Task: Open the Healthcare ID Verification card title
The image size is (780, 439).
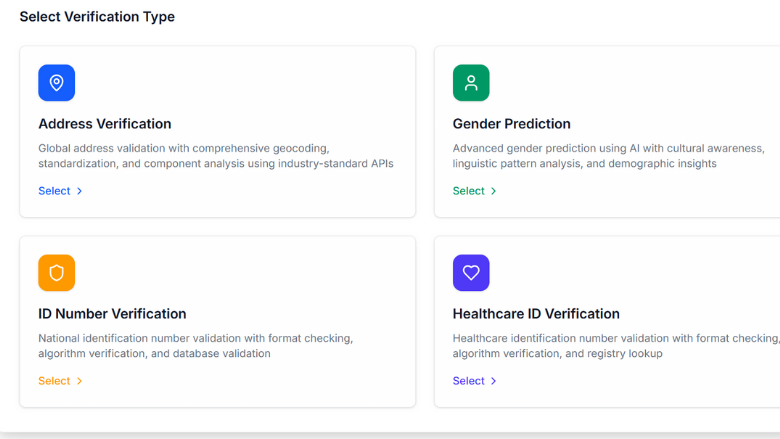Action: pyautogui.click(x=536, y=314)
